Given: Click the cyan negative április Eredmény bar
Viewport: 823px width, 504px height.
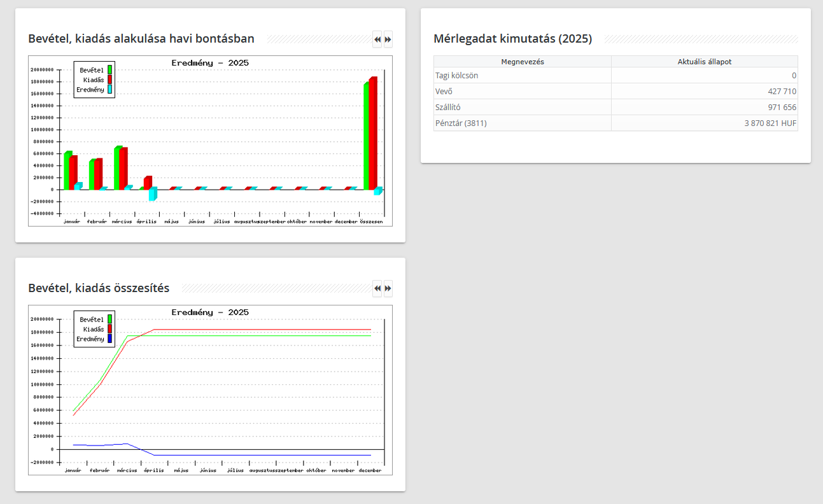Looking at the screenshot, I should point(152,195).
